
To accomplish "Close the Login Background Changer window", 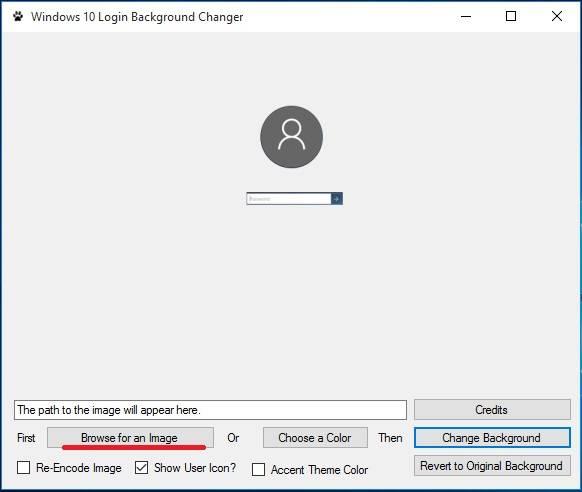I will [x=557, y=16].
